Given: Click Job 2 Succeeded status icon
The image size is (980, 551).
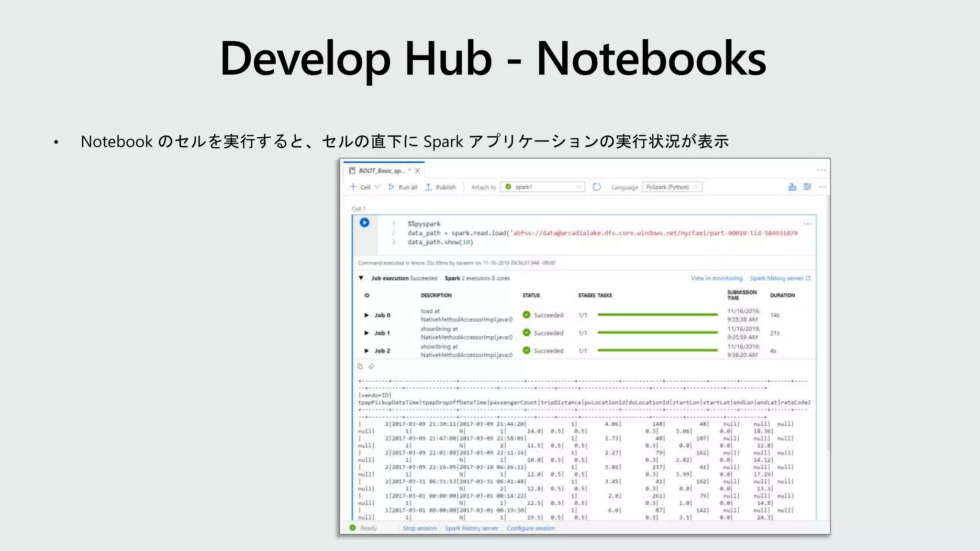Looking at the screenshot, I should click(x=526, y=350).
